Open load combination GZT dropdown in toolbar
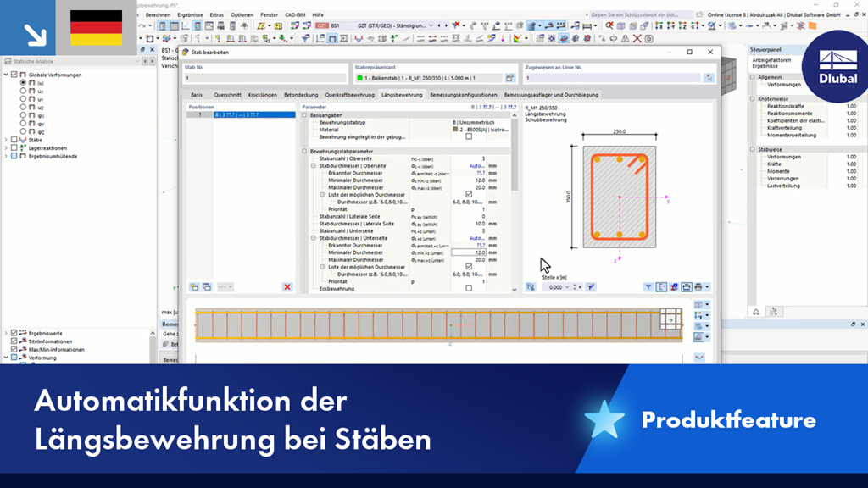The width and height of the screenshot is (868, 488). pos(431,25)
